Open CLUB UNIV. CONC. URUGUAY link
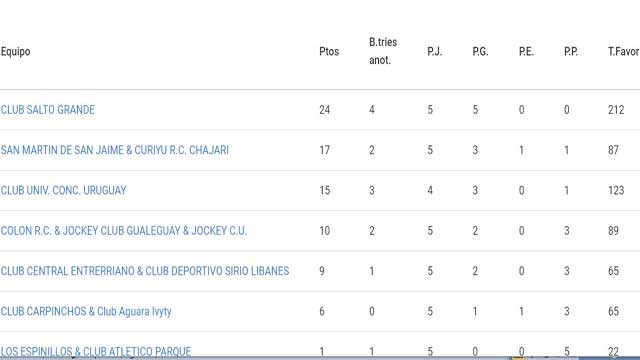Image resolution: width=640 pixels, height=360 pixels. point(64,191)
